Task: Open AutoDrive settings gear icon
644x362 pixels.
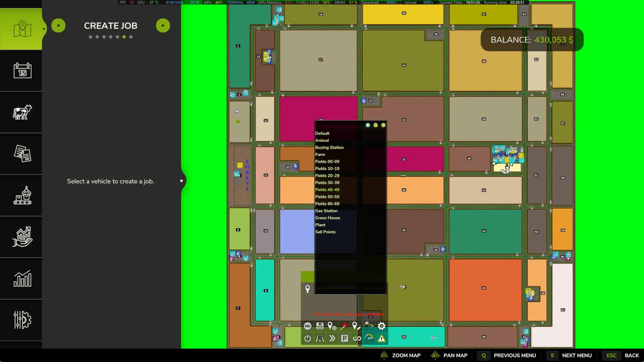Action: [x=381, y=326]
